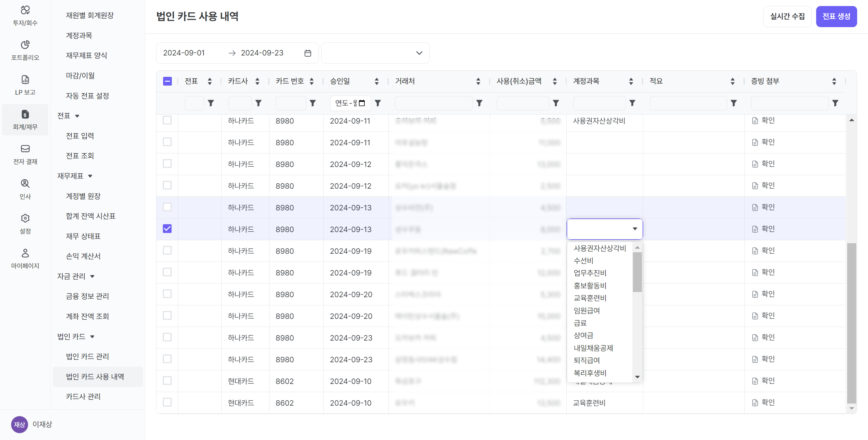Sort by the 사용(취소)금액 column arrows
The image size is (868, 440).
(555, 81)
